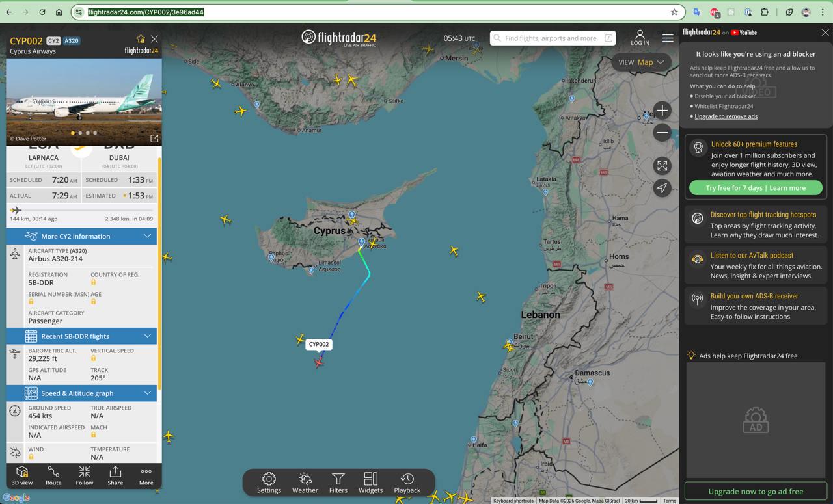Expand Recent 5B-DDR flights section
Image resolution: width=833 pixels, height=504 pixels.
[81, 336]
